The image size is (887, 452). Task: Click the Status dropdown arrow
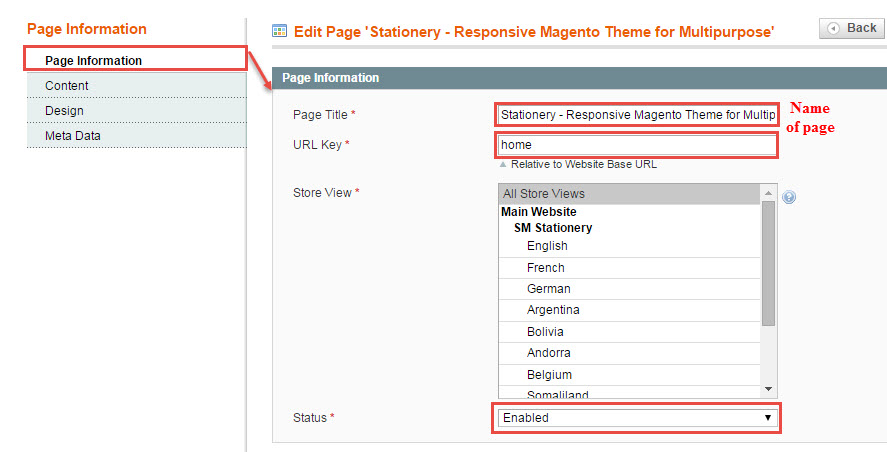(768, 418)
